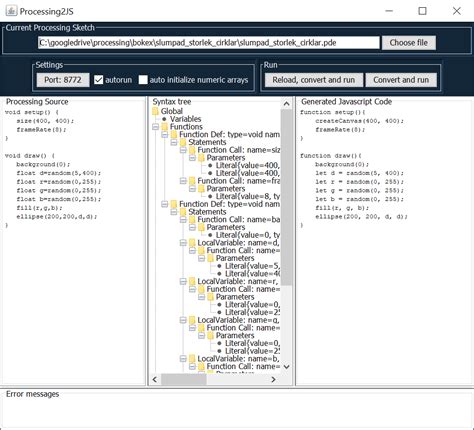Click syntax tree scroll right arrow
The height and width of the screenshot is (430, 474).
coord(273,379)
